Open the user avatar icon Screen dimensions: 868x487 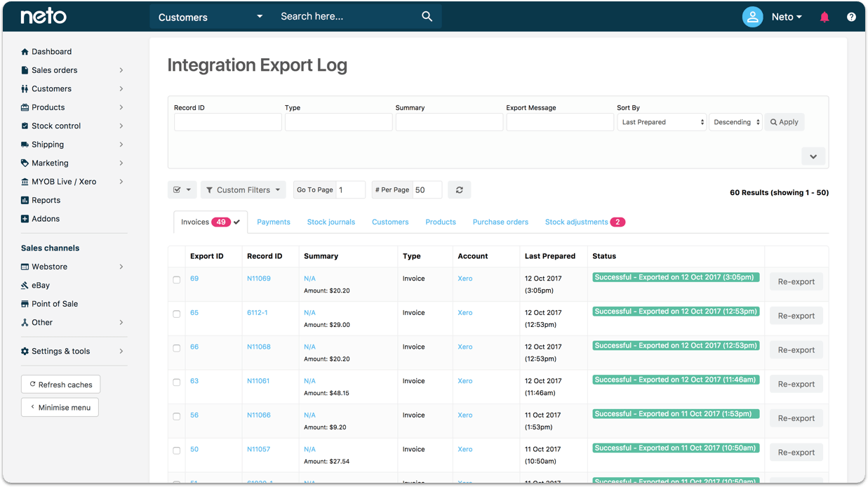pyautogui.click(x=752, y=17)
